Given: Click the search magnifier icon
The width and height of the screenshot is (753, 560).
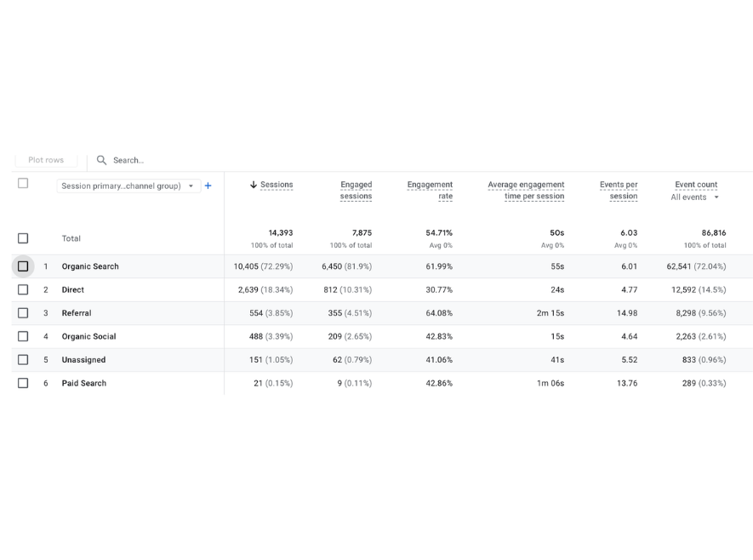Looking at the screenshot, I should [101, 160].
